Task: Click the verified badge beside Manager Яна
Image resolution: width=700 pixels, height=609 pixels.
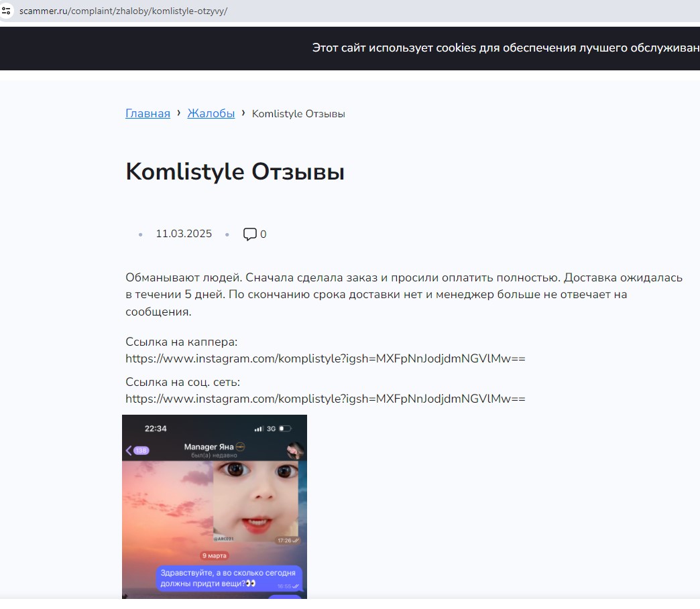Action: click(x=240, y=447)
